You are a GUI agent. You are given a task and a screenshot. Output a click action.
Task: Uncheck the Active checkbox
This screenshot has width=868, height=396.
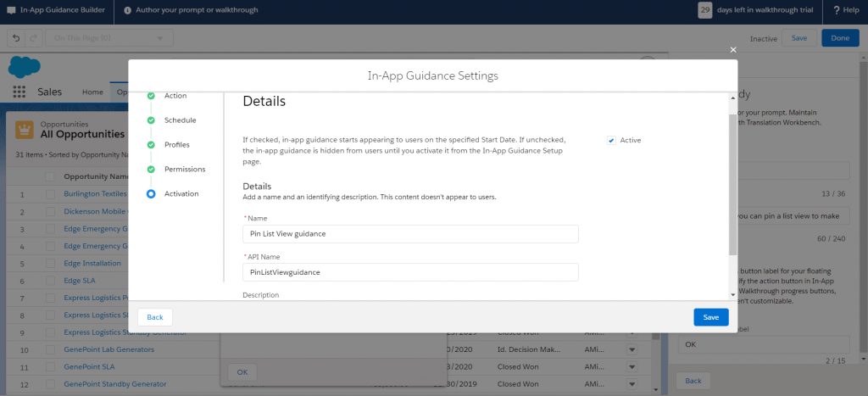[611, 140]
